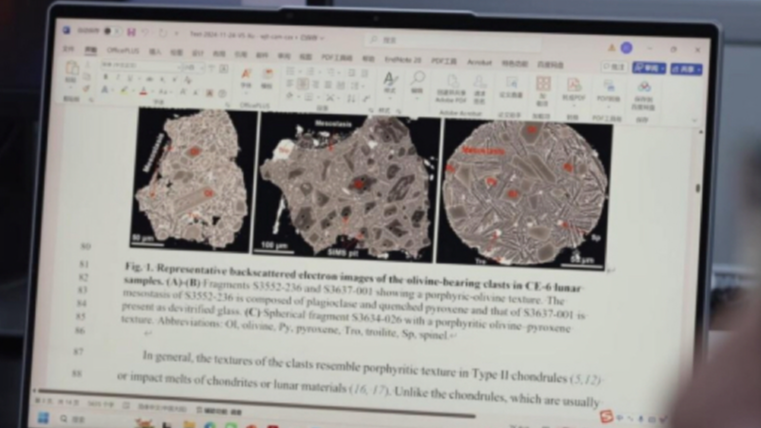Click the Windows Start button
761x428 pixels.
tap(45, 416)
